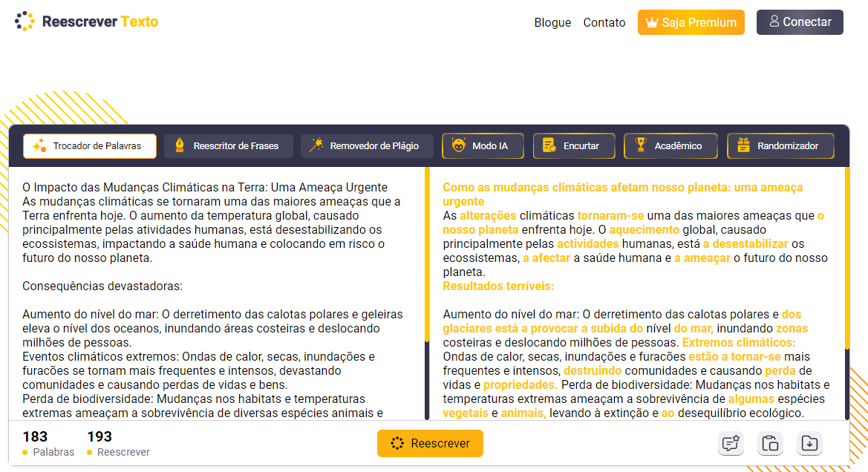Click the highlighted word 'actividades'
The height and width of the screenshot is (472, 868).
coord(588,244)
